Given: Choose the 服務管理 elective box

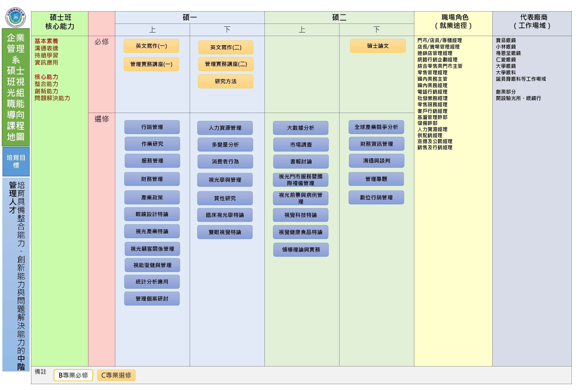Looking at the screenshot, I should click(x=152, y=161).
